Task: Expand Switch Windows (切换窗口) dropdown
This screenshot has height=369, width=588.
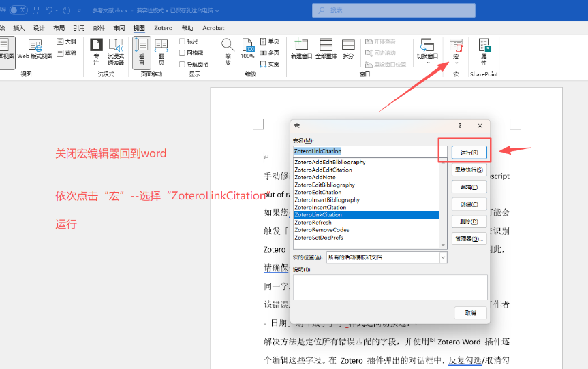Action: pos(427,63)
